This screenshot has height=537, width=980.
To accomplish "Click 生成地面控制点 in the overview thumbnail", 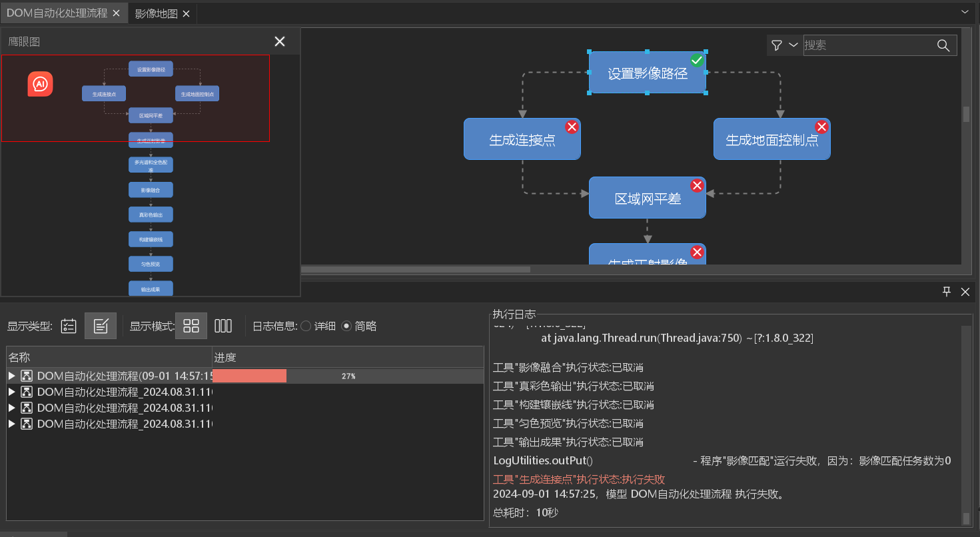I will tap(197, 94).
